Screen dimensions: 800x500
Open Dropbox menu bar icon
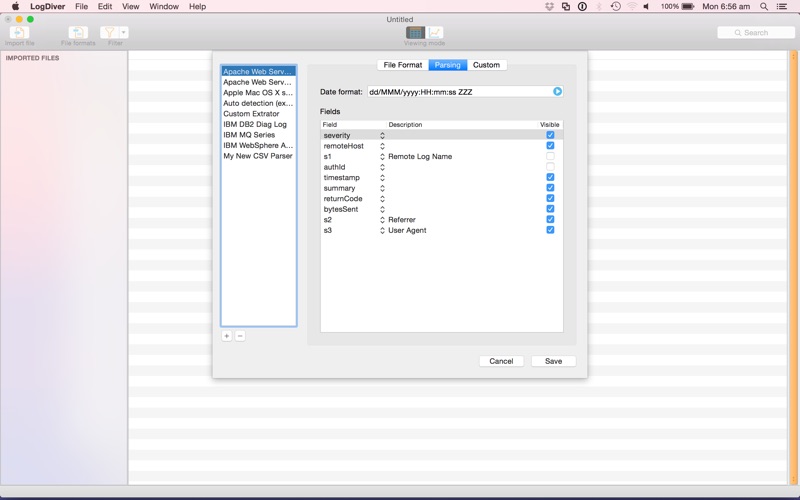(549, 7)
